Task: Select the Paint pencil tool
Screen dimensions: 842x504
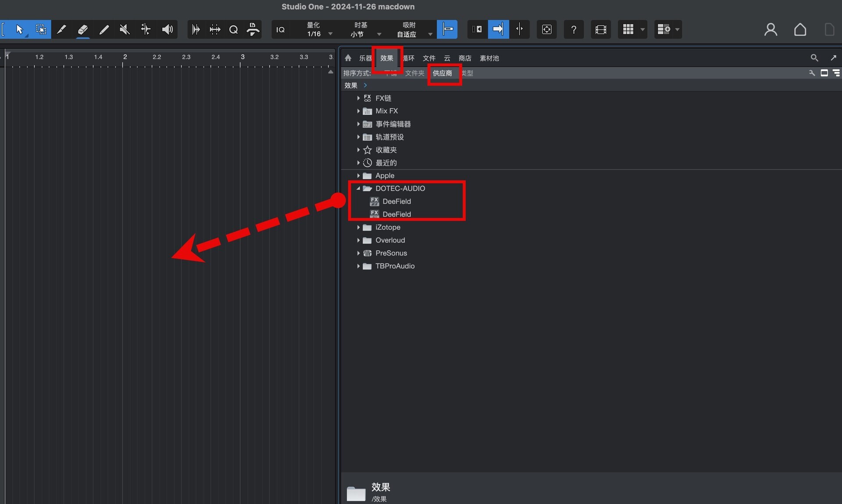Action: [104, 29]
